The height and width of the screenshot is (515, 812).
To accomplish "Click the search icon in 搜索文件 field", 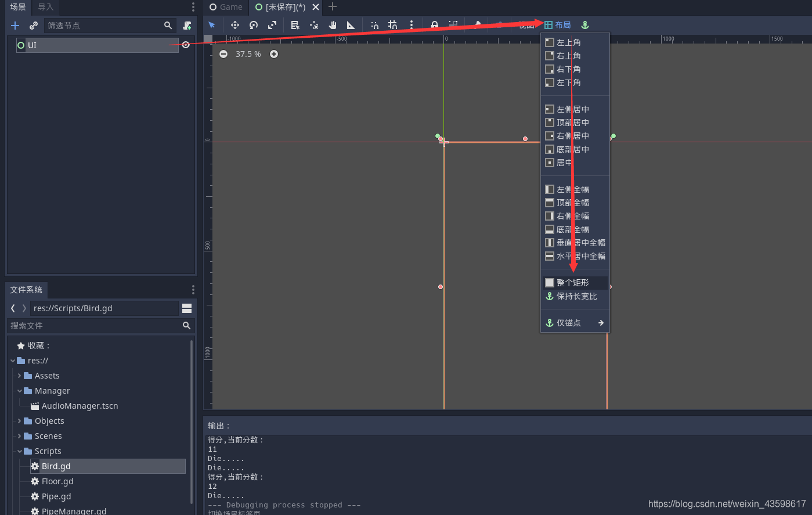I will click(x=187, y=326).
